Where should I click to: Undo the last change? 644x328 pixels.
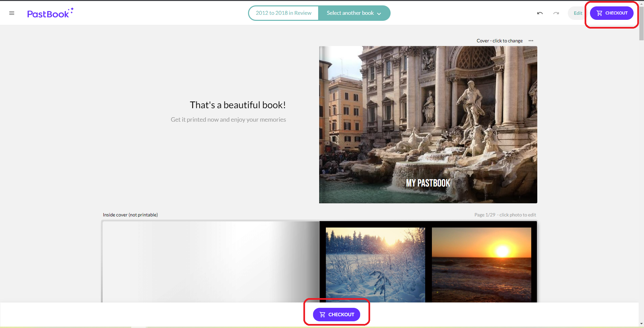(540, 13)
